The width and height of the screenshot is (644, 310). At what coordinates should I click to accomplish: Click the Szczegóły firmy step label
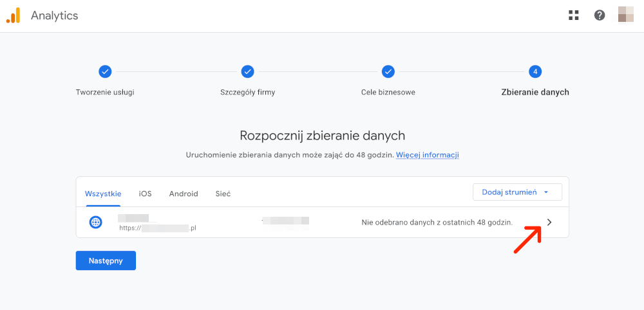(x=248, y=92)
